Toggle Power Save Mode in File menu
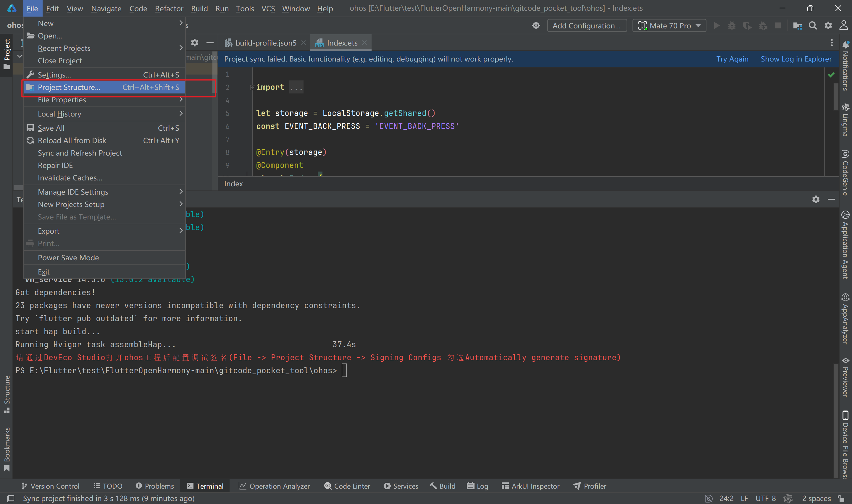This screenshot has width=852, height=504. pyautogui.click(x=68, y=258)
